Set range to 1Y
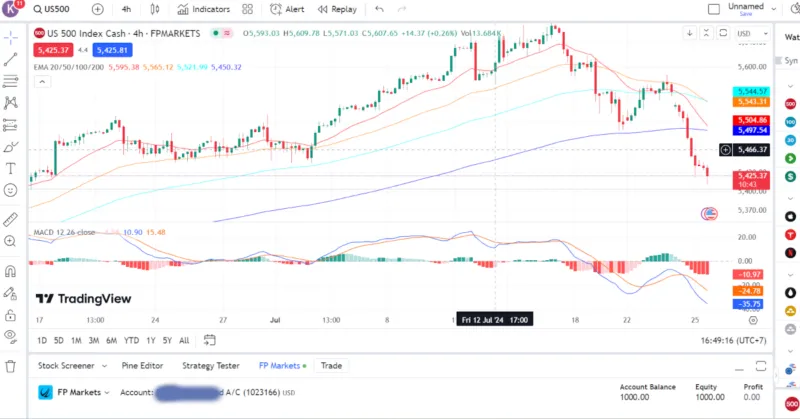 coord(151,340)
